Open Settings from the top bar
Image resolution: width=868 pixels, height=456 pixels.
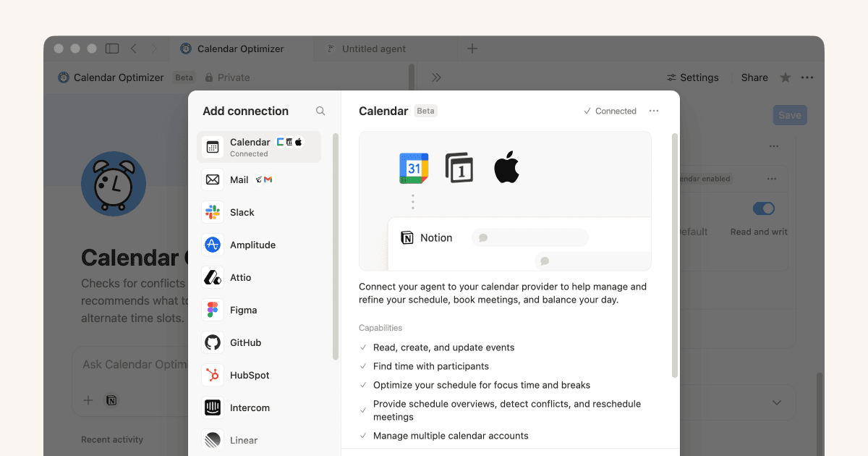pos(692,77)
